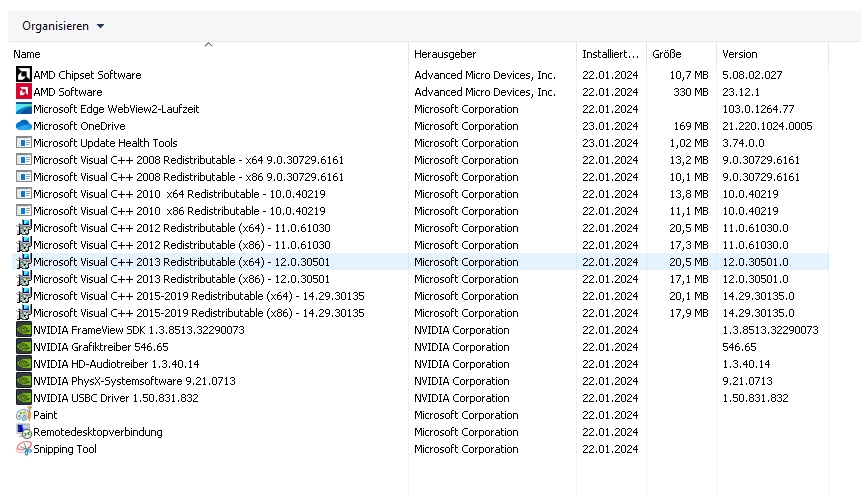This screenshot has width=861, height=496.
Task: Select Microsoft Edge WebView2-Laufzeit name text
Action: pos(116,109)
